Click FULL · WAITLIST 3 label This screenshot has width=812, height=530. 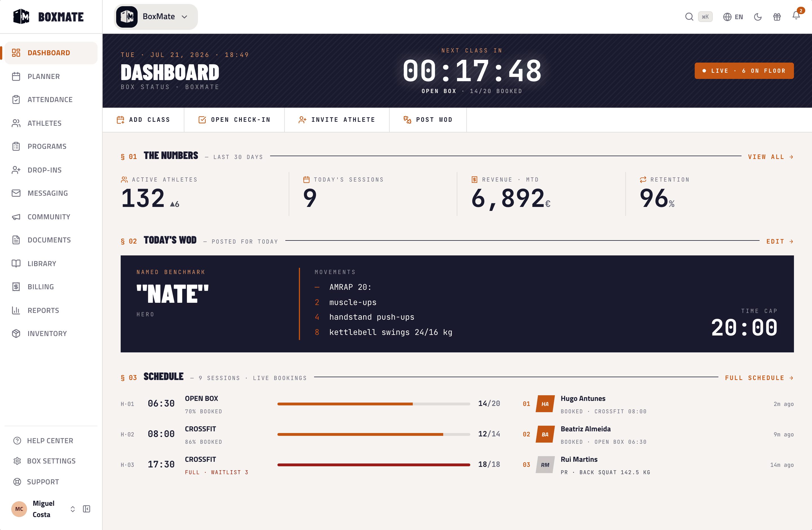(x=217, y=472)
